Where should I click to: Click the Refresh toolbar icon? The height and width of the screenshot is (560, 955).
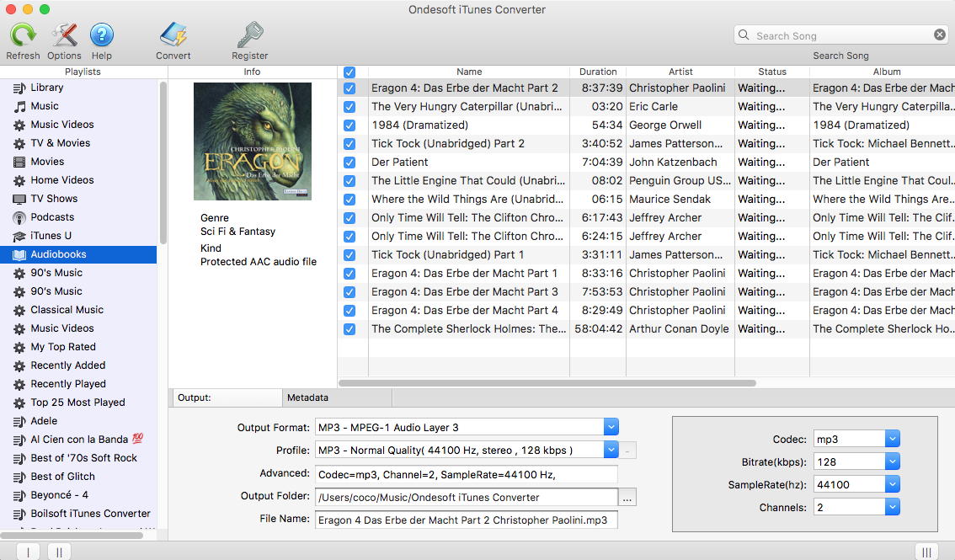pos(23,35)
